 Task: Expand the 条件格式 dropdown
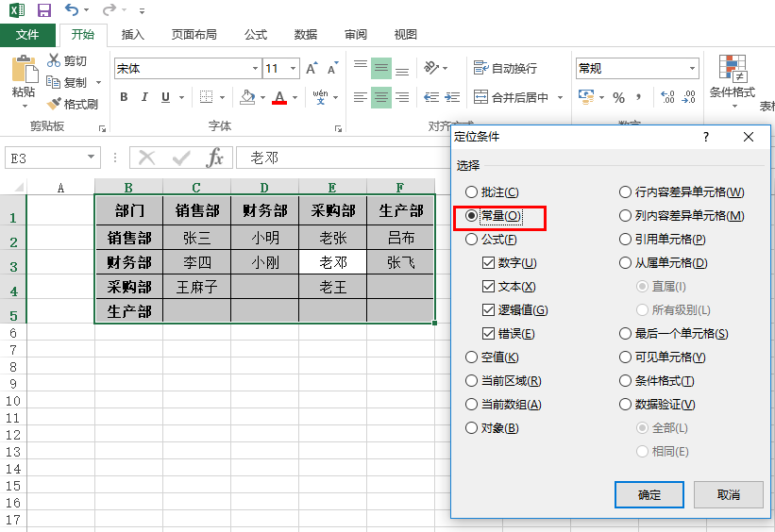click(733, 106)
